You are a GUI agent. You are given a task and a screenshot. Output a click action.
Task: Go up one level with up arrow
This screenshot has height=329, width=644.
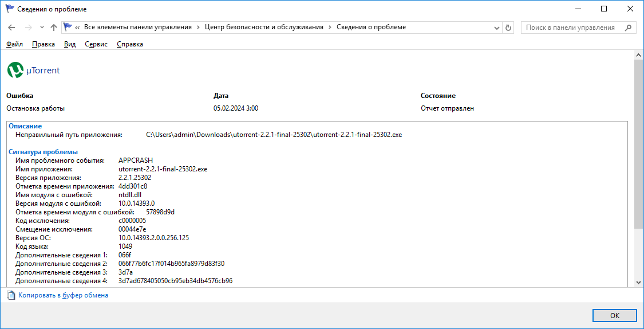point(53,28)
